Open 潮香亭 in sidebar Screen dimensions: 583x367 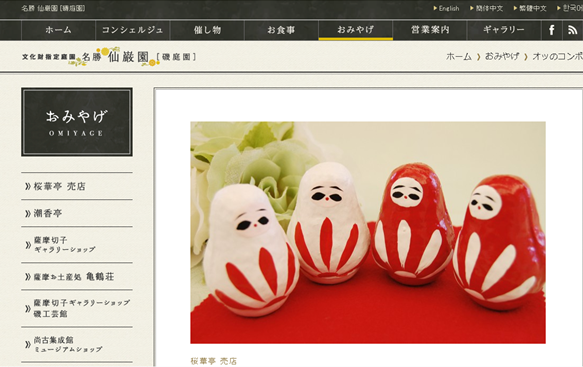(x=77, y=213)
